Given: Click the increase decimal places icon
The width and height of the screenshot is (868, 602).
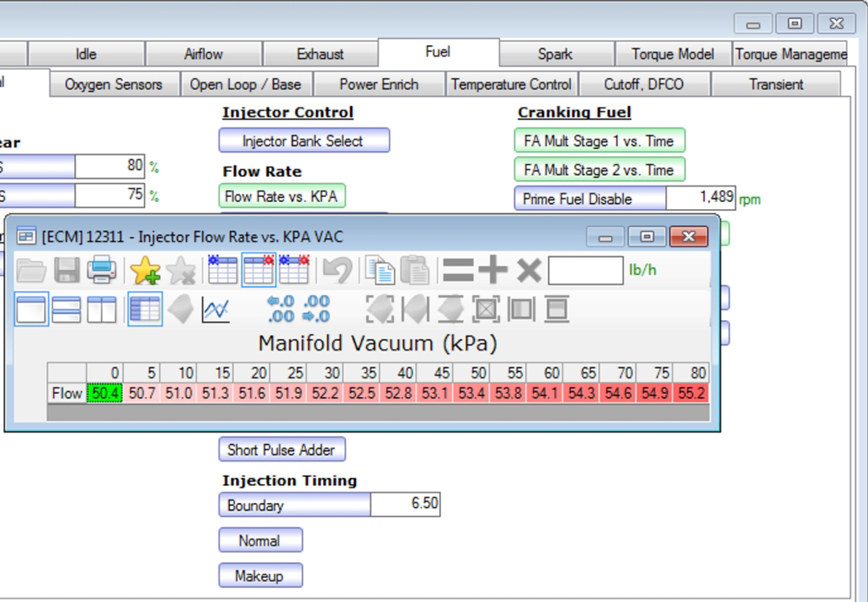Looking at the screenshot, I should pos(280,310).
